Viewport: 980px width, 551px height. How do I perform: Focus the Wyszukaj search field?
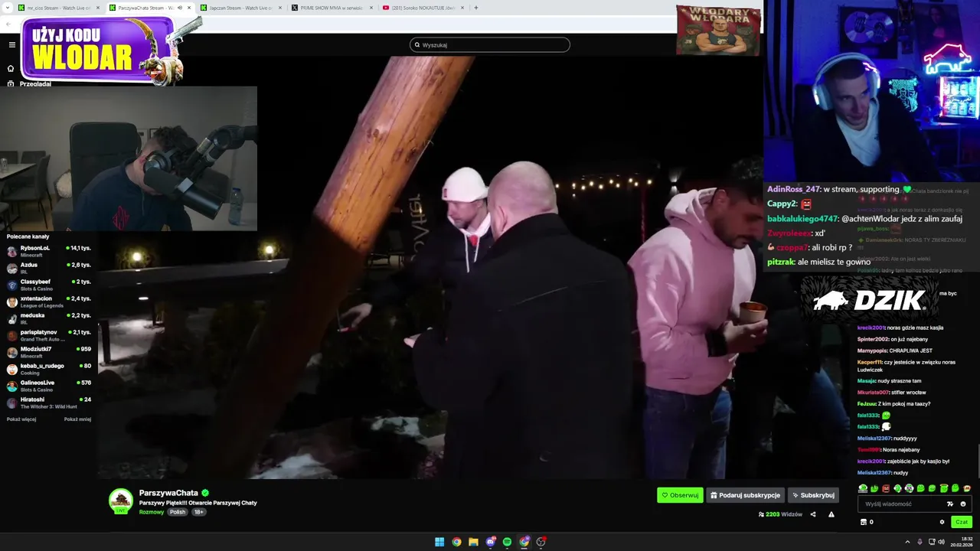pos(490,45)
